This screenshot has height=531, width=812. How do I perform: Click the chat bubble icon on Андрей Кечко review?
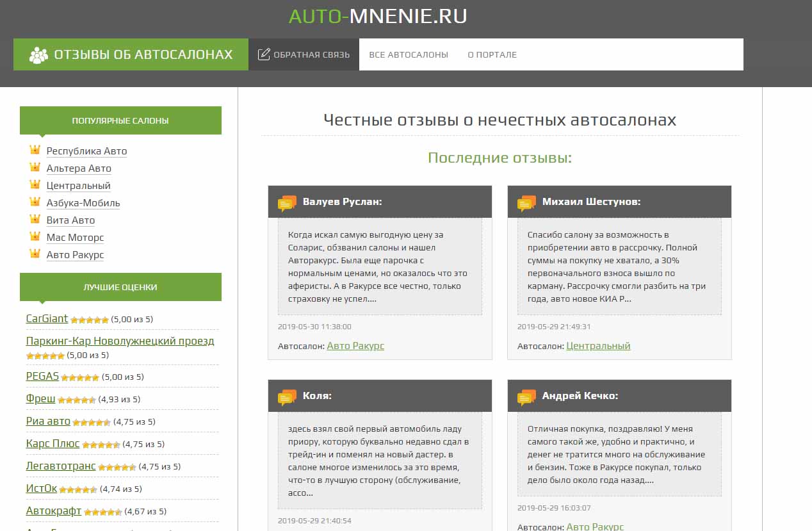(526, 397)
